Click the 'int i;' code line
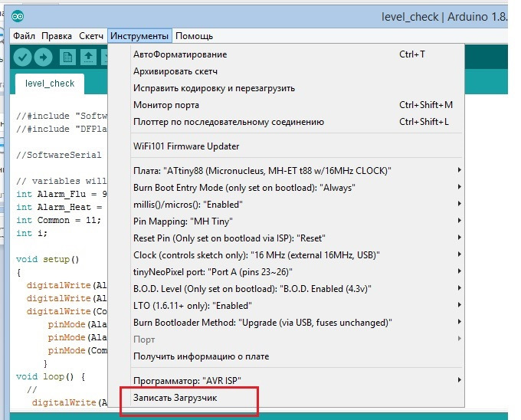This screenshot has height=420, width=521. (x=32, y=233)
